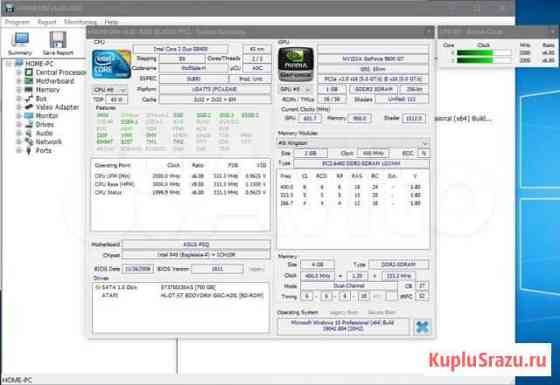Click the CPU Base (HFM) operating point row
560x385 pixels.
pyautogui.click(x=180, y=184)
